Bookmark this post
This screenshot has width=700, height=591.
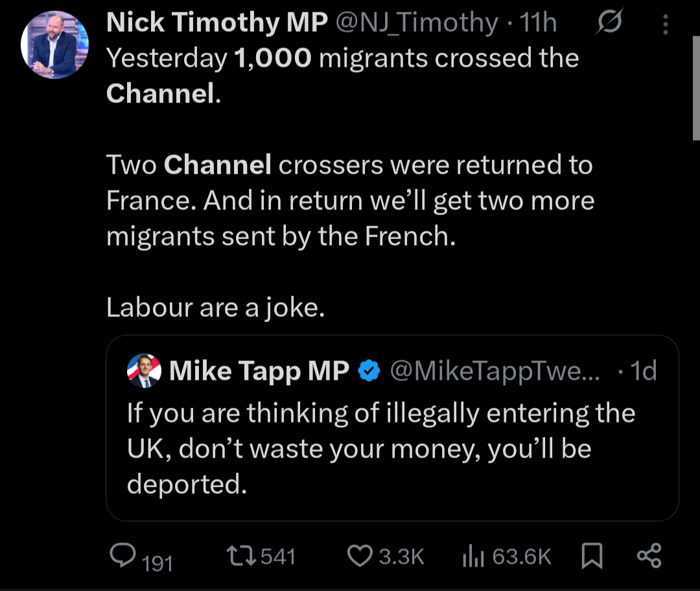coord(591,555)
